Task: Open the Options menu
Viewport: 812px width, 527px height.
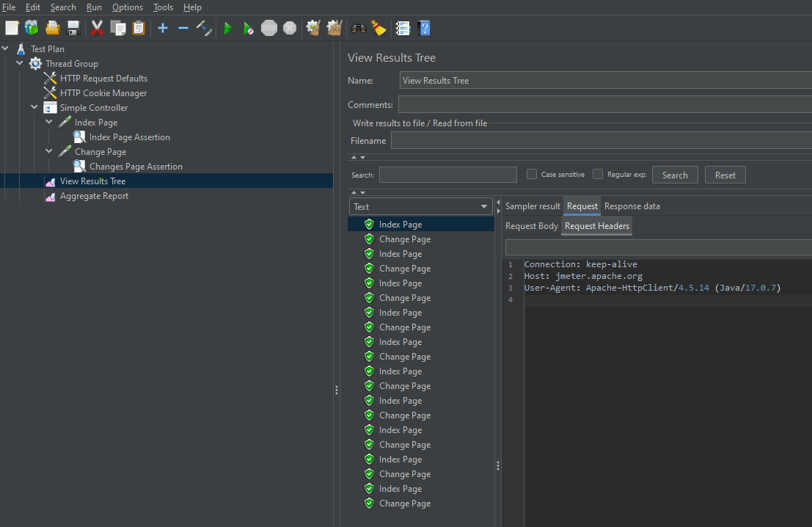Action: click(x=128, y=7)
